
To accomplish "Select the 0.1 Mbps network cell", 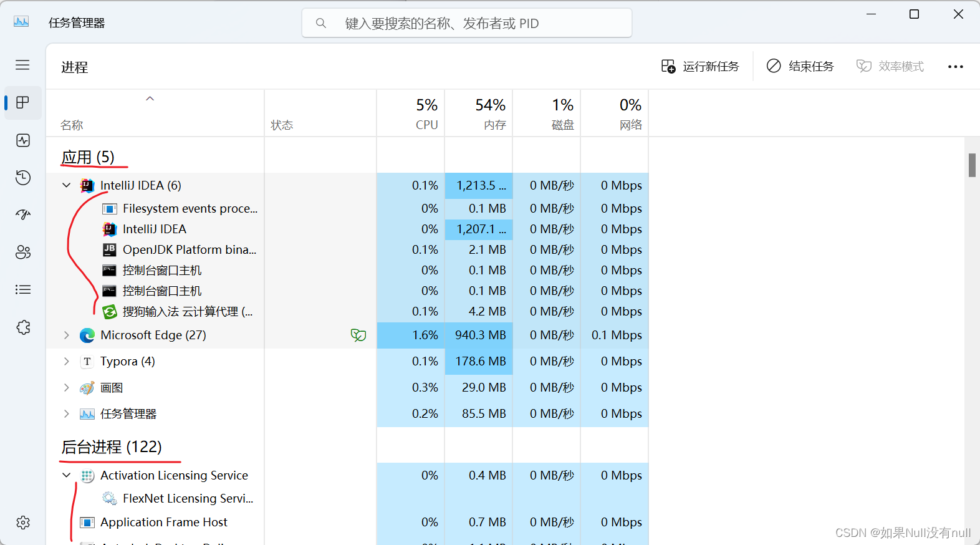I will 615,335.
